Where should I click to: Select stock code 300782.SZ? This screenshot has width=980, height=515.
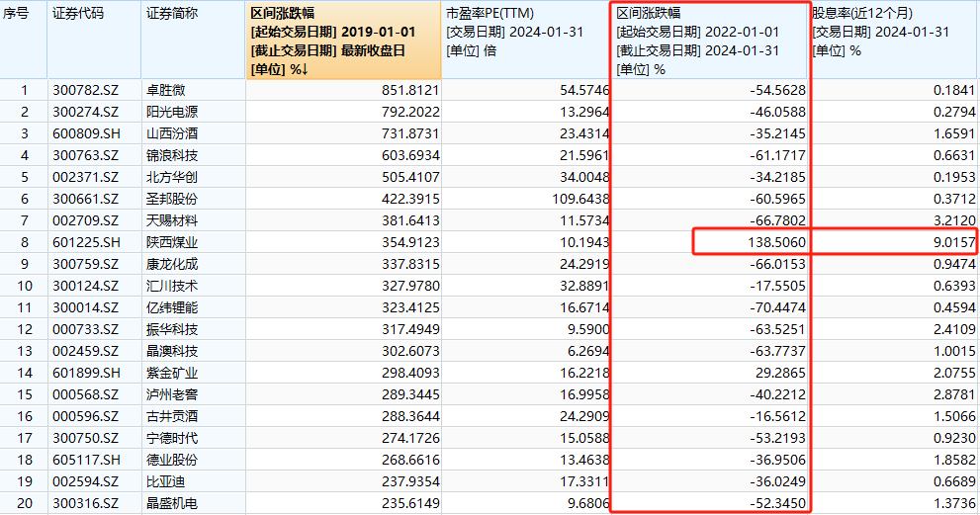pyautogui.click(x=86, y=90)
